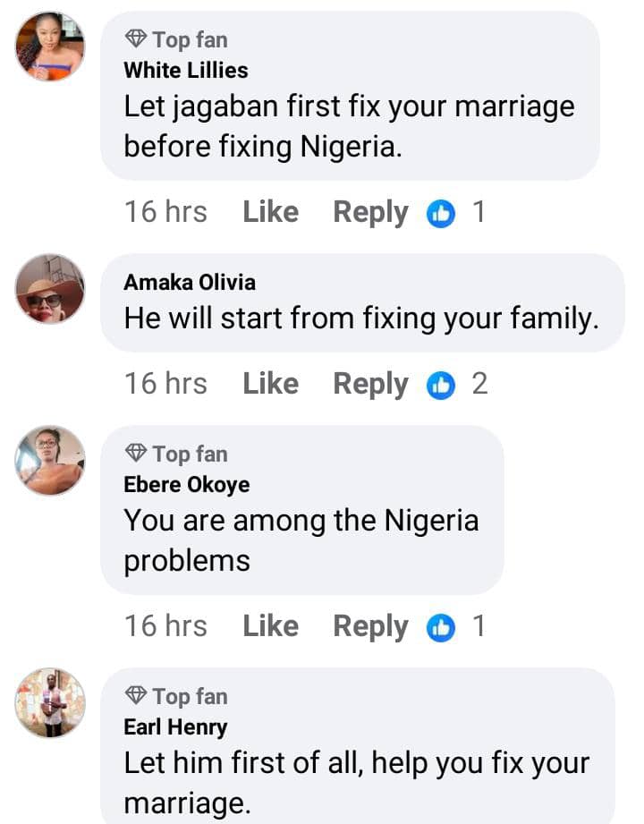Open Amaka Olivia's profile picture
The width and height of the screenshot is (644, 824).
pos(50,288)
